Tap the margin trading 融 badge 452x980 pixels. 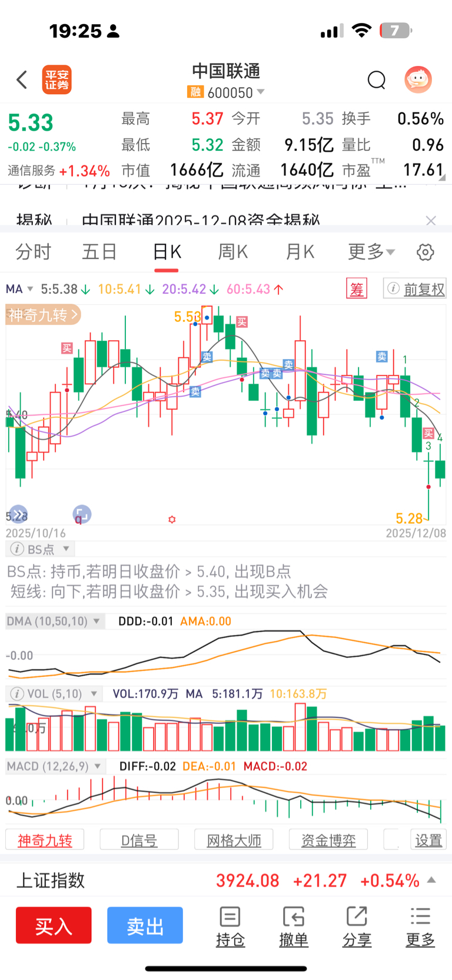pyautogui.click(x=195, y=92)
